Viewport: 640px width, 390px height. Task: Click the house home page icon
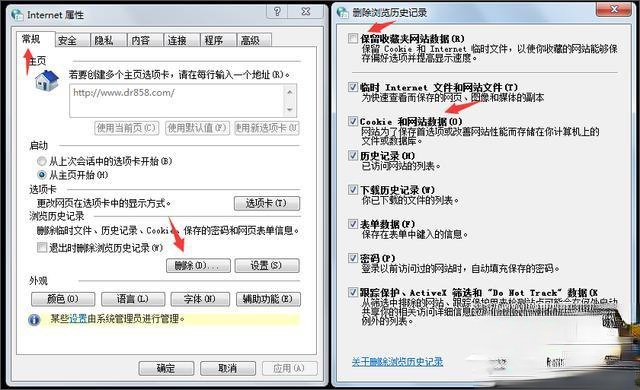tap(47, 80)
